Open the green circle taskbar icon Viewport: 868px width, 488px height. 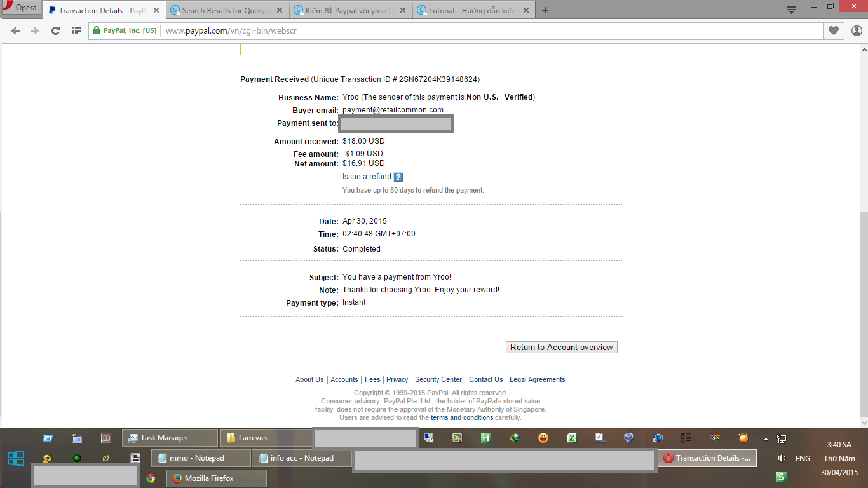coord(76,458)
